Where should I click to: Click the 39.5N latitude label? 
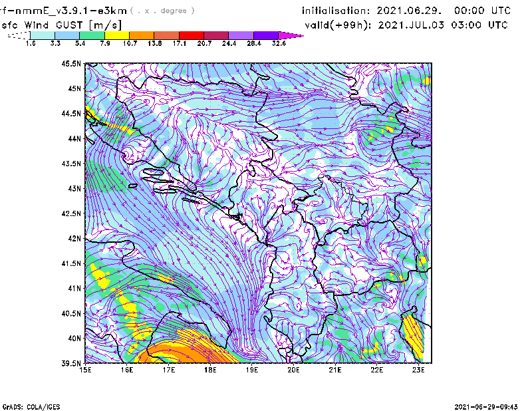click(x=71, y=364)
